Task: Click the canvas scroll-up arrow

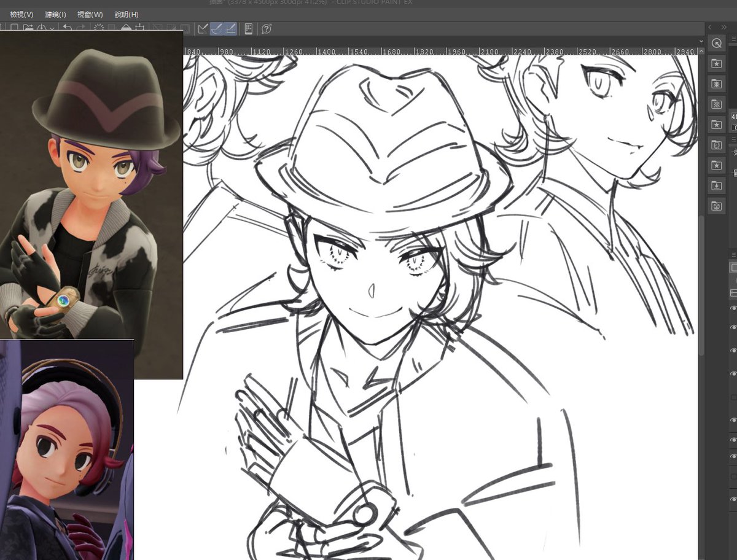Action: tap(702, 51)
